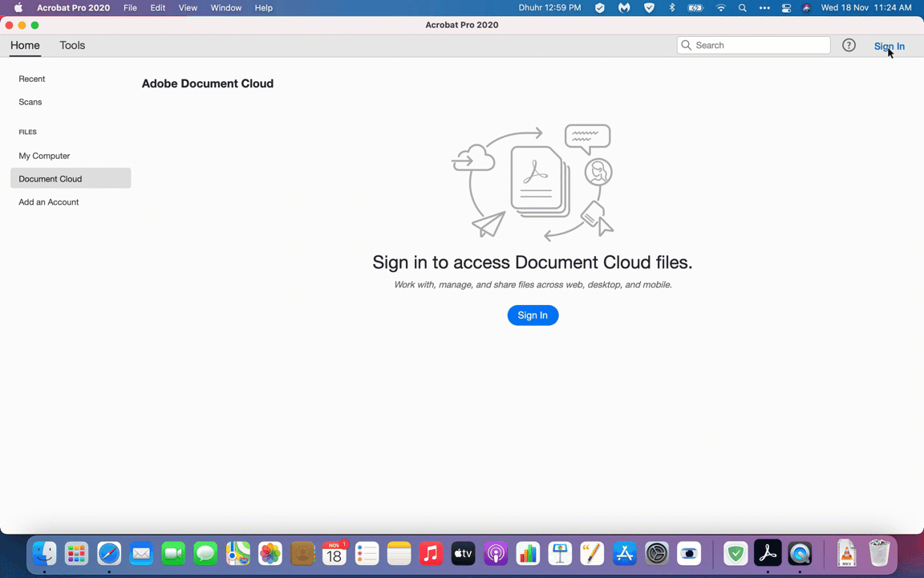Open the MKV file in the Dock
Screen dimensions: 924x578
pyautogui.click(x=847, y=554)
